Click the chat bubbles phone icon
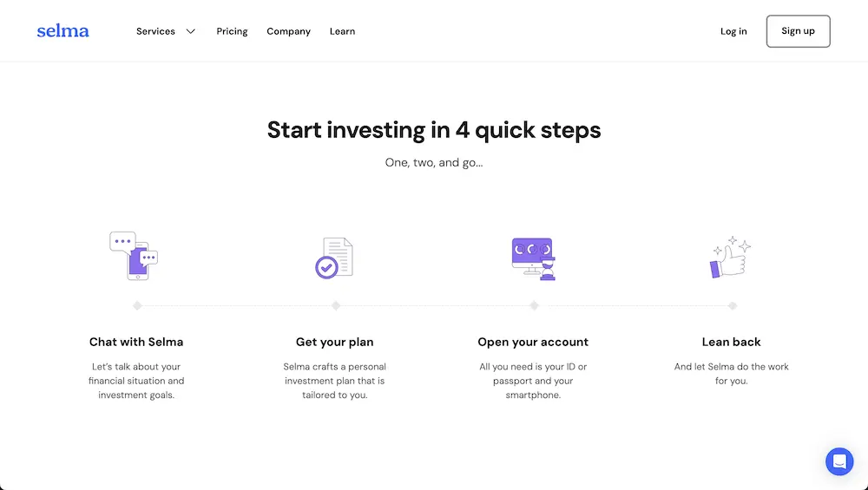Viewport: 868px width, 490px height. pyautogui.click(x=135, y=256)
